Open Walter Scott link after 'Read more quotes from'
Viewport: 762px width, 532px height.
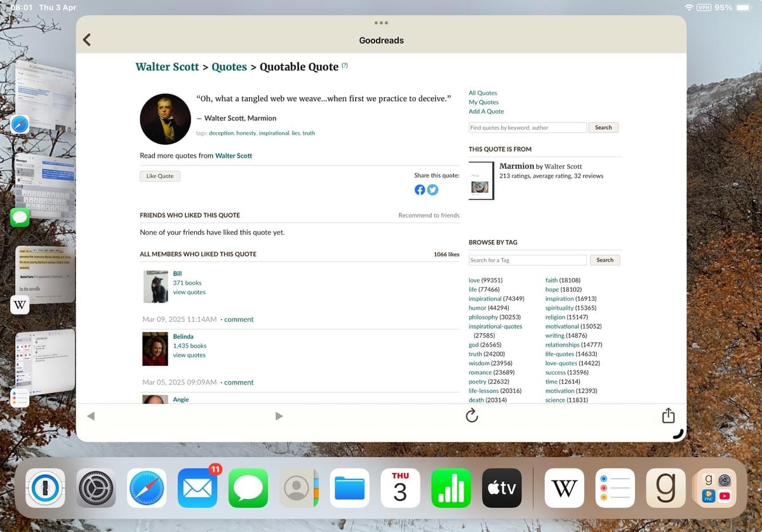234,156
